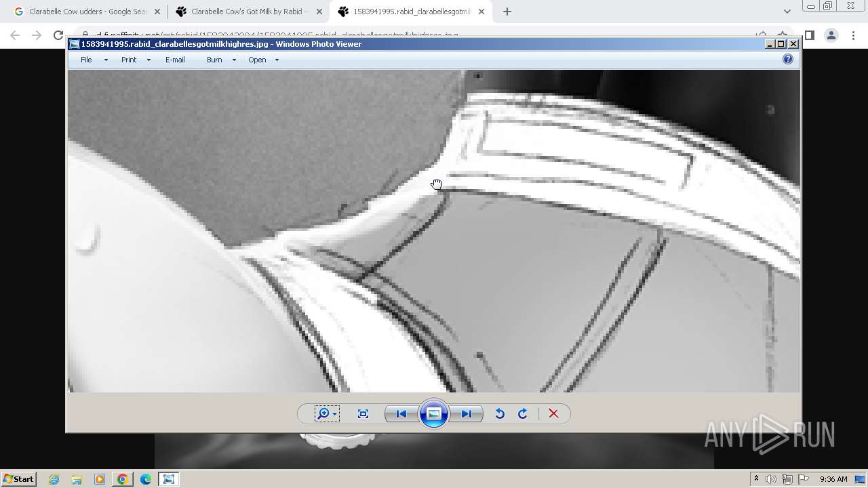This screenshot has height=488, width=868.
Task: Open the Open menu
Action: point(257,60)
